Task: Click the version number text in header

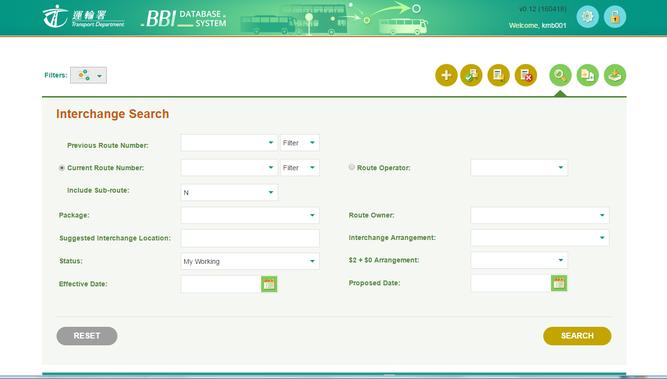Action: [543, 9]
